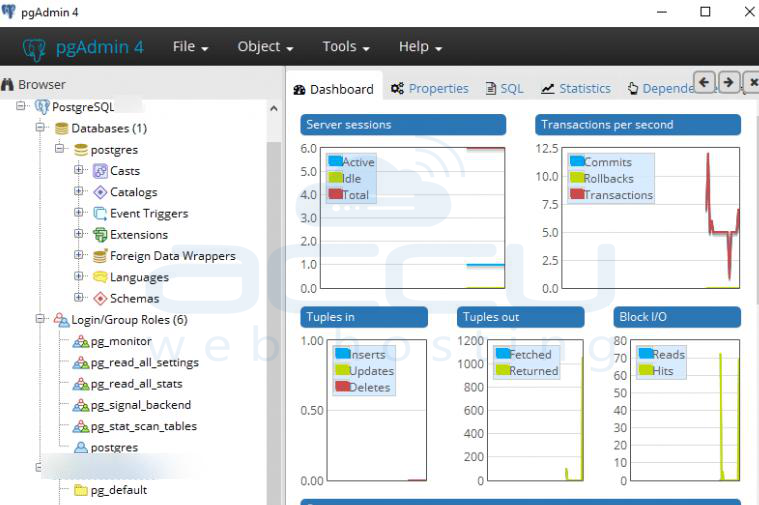Click the pg_read_all_settings role icon
Image resolution: width=759 pixels, height=505 pixels.
pos(81,363)
